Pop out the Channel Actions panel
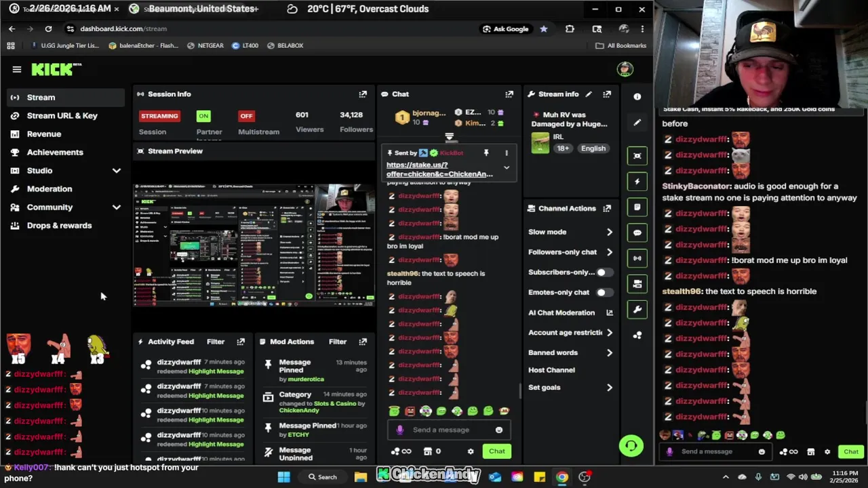 [x=607, y=209]
